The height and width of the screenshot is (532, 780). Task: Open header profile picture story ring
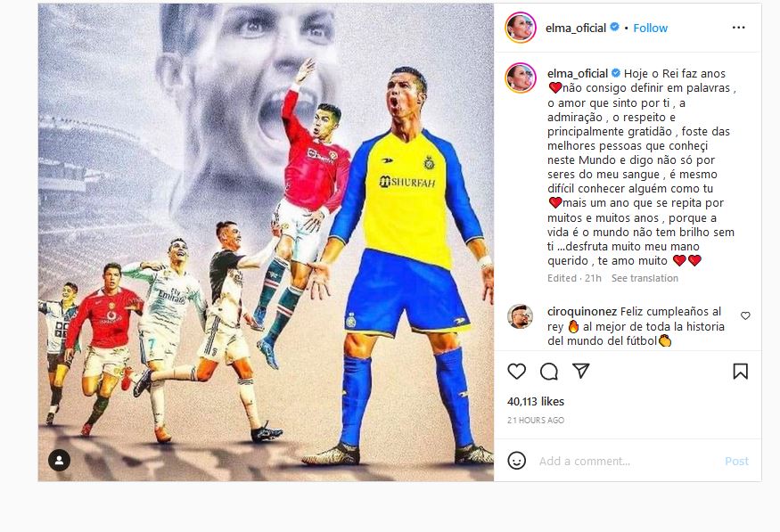click(x=521, y=28)
